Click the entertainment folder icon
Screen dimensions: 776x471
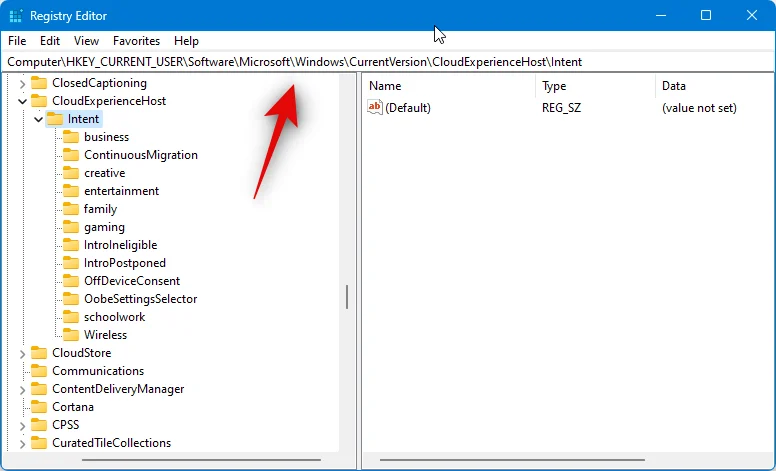click(x=71, y=191)
